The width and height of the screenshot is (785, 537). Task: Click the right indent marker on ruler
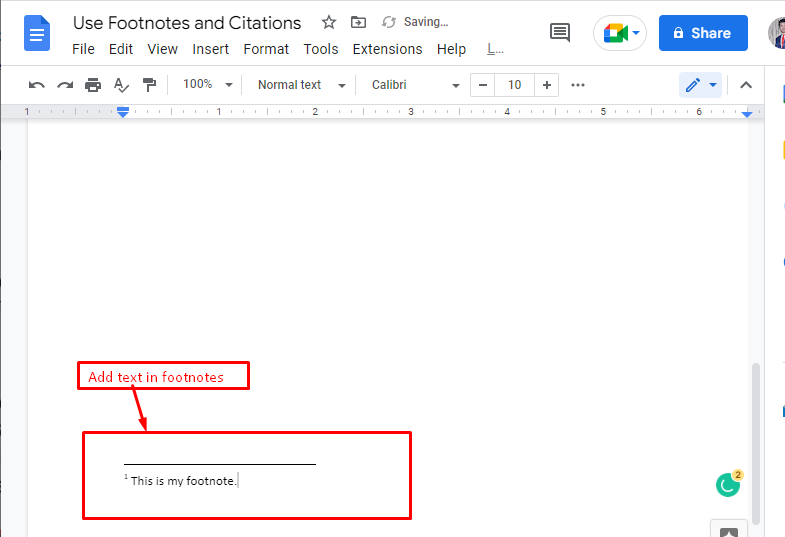747,114
